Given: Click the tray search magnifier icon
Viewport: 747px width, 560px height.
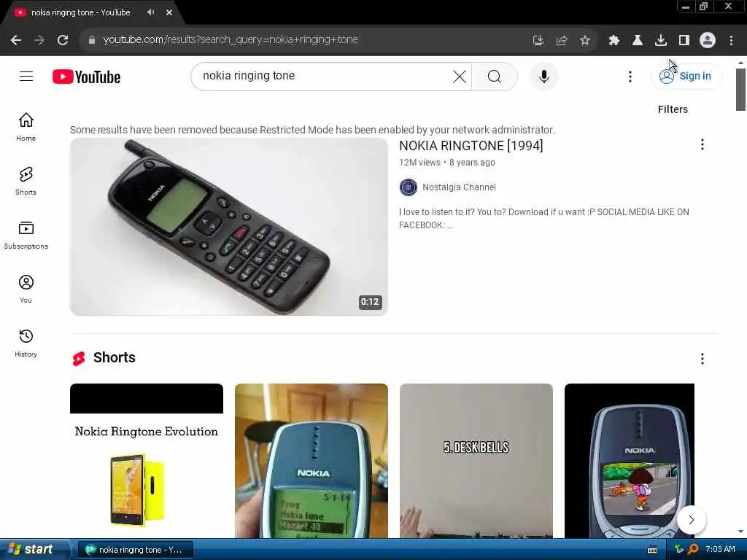Looking at the screenshot, I should 693,550.
